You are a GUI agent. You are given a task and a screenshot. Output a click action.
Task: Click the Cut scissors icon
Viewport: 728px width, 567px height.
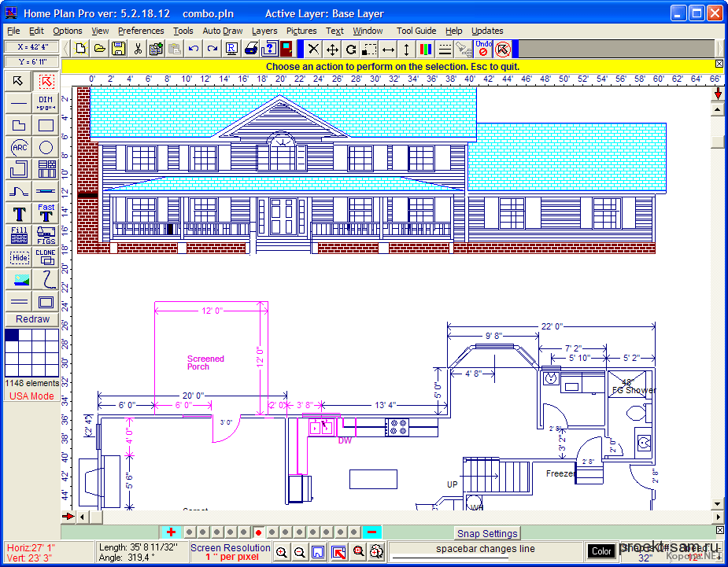(138, 49)
